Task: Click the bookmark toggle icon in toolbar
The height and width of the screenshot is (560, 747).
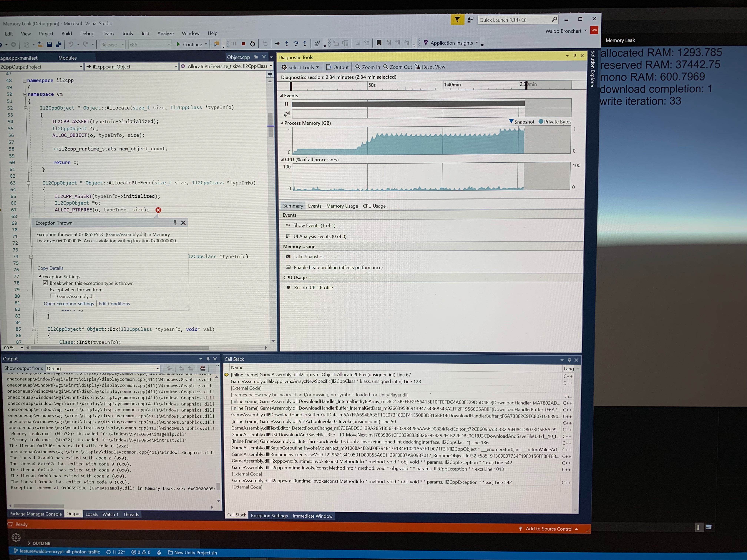Action: tap(379, 43)
